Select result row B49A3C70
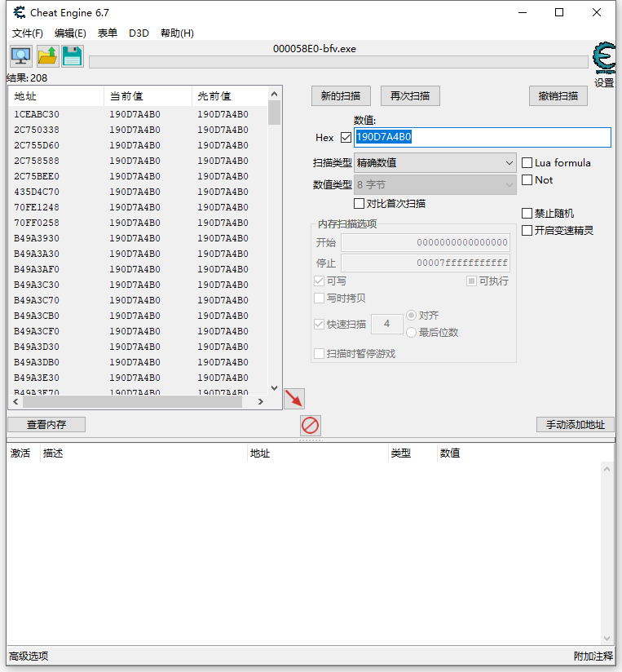This screenshot has width=622, height=672. coord(139,300)
